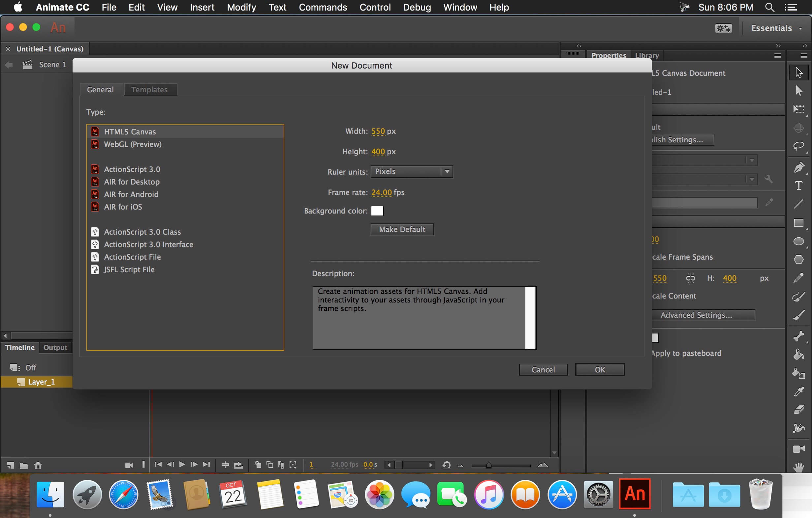812x518 pixels.
Task: Click the Frame rate value 24.00
Action: pyautogui.click(x=381, y=192)
